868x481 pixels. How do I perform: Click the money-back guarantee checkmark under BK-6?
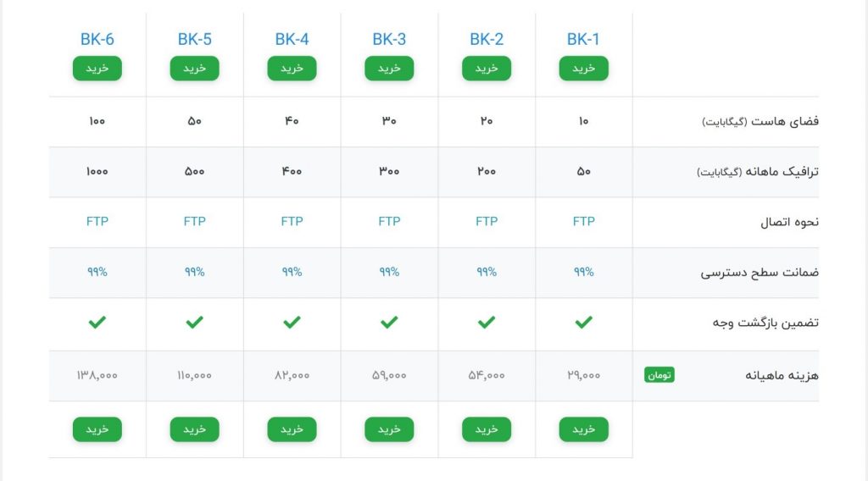click(97, 322)
